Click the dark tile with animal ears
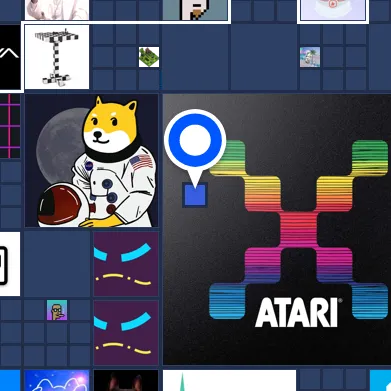This screenshot has height=391, width=391. coord(126,380)
